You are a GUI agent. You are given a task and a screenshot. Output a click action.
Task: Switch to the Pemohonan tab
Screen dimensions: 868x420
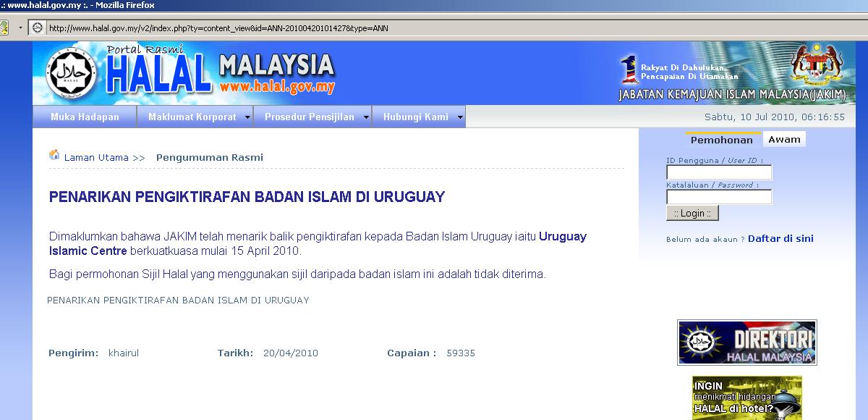tap(722, 140)
